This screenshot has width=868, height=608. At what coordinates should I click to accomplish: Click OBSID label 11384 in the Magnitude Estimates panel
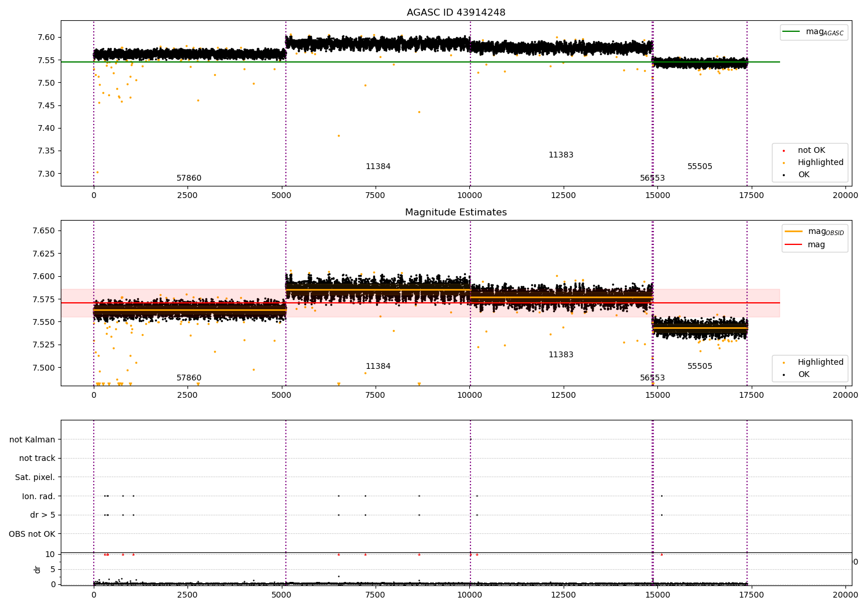378,367
